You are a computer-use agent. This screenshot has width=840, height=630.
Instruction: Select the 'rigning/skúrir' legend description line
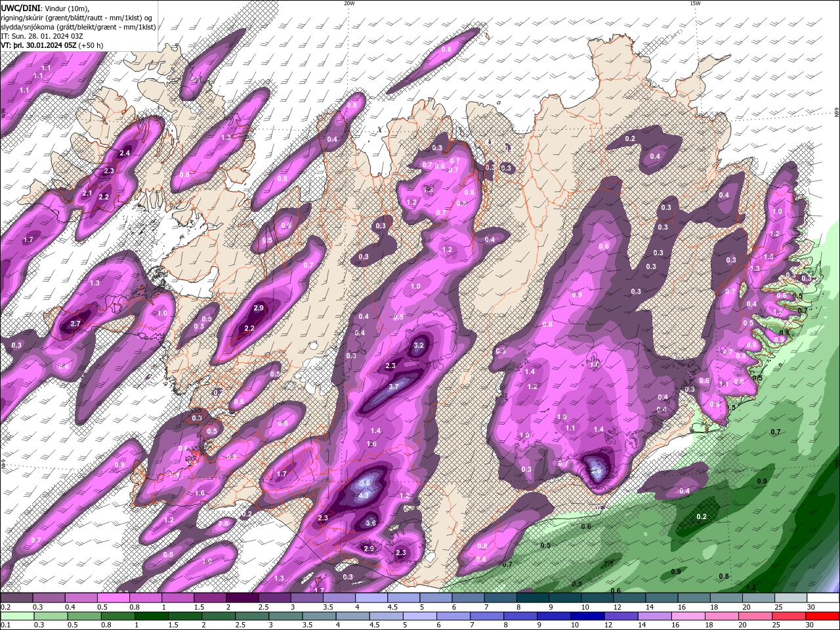point(77,17)
